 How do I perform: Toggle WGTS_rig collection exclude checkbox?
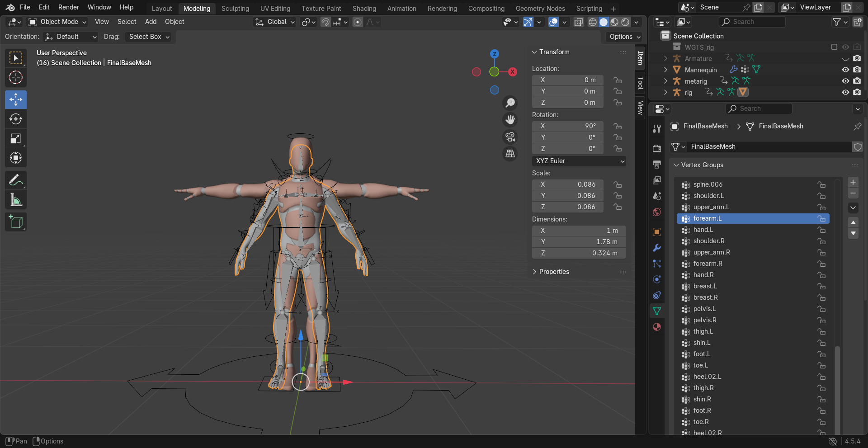(834, 47)
